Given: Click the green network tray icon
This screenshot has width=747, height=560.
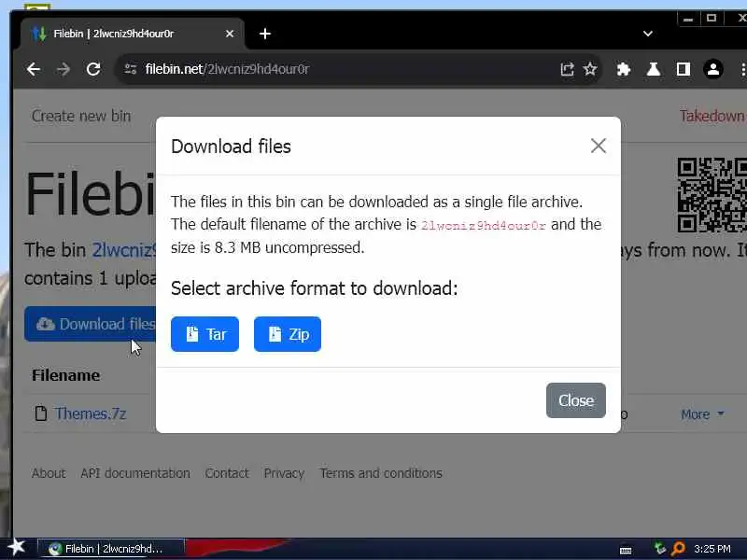Looking at the screenshot, I should coord(659,549).
